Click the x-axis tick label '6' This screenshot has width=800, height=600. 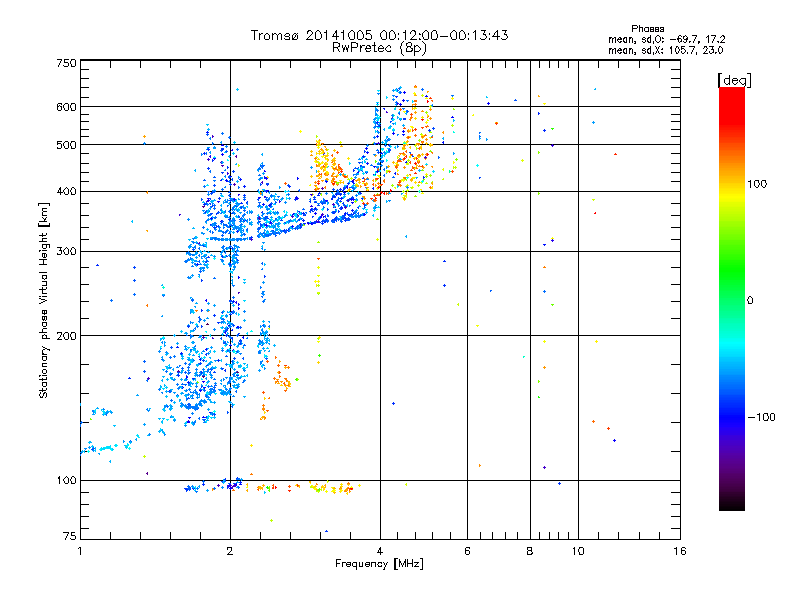pyautogui.click(x=467, y=551)
